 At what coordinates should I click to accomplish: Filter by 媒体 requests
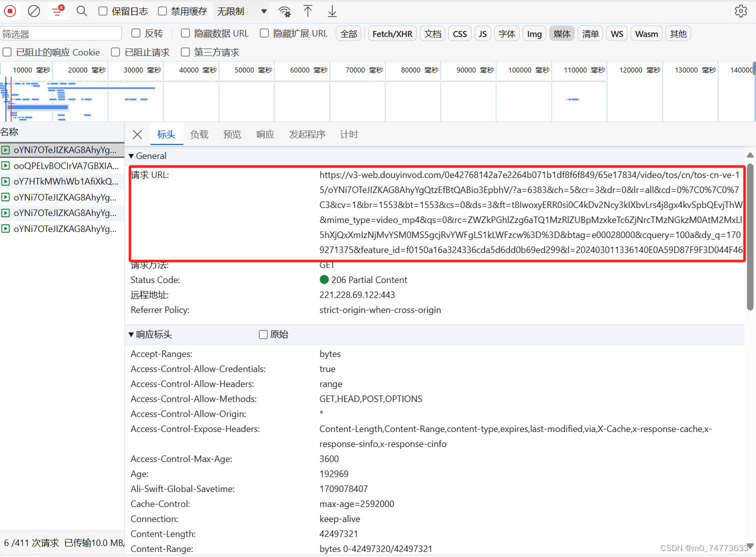click(562, 33)
